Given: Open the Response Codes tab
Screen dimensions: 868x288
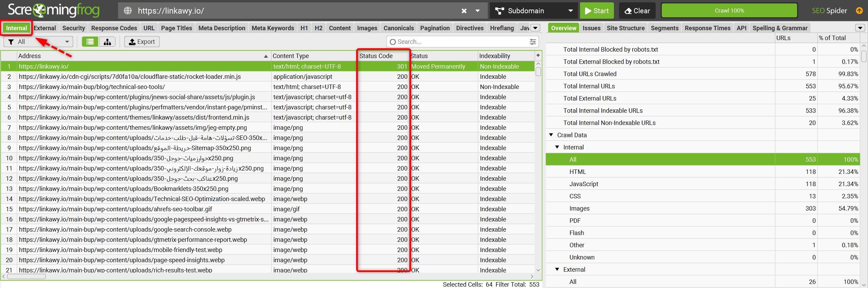Looking at the screenshot, I should [114, 28].
